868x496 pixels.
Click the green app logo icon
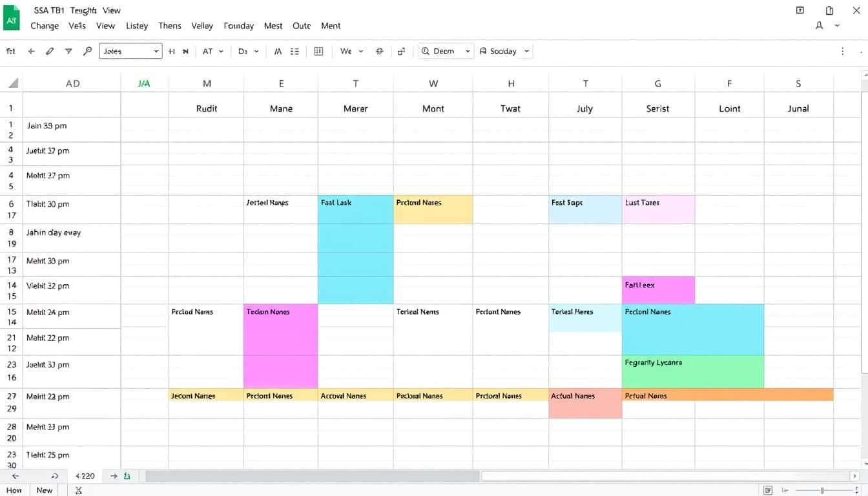(x=11, y=17)
